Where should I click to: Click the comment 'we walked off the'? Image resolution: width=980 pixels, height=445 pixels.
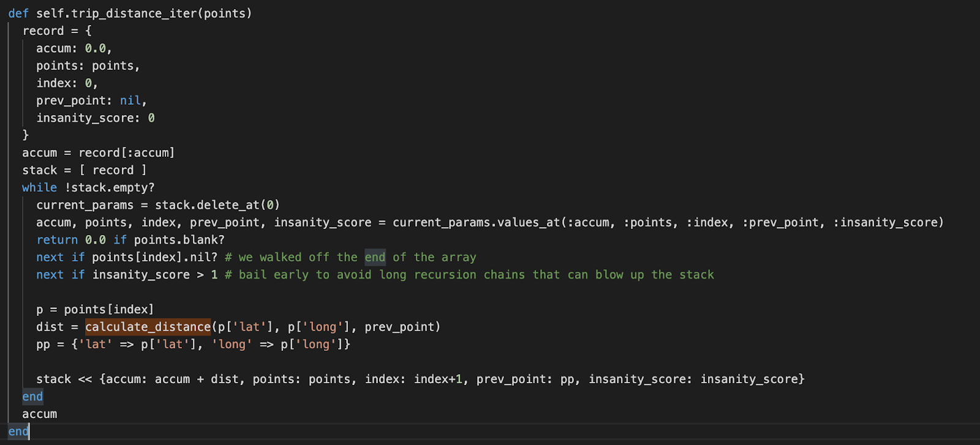pyautogui.click(x=298, y=257)
